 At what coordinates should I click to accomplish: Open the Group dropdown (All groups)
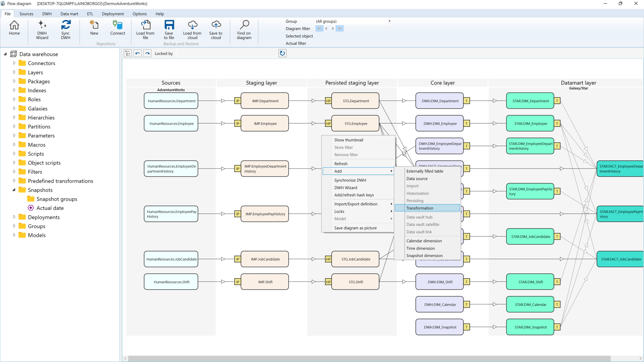click(x=353, y=21)
